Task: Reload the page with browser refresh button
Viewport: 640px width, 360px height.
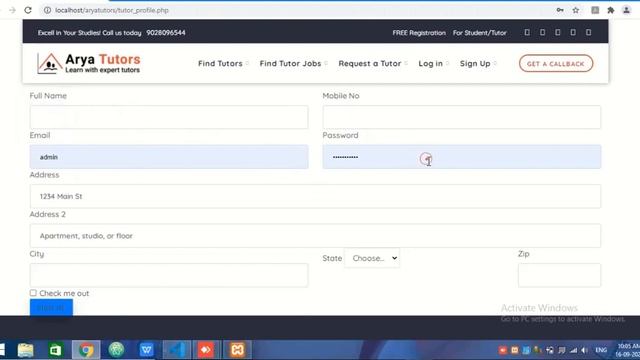Action: [28, 10]
